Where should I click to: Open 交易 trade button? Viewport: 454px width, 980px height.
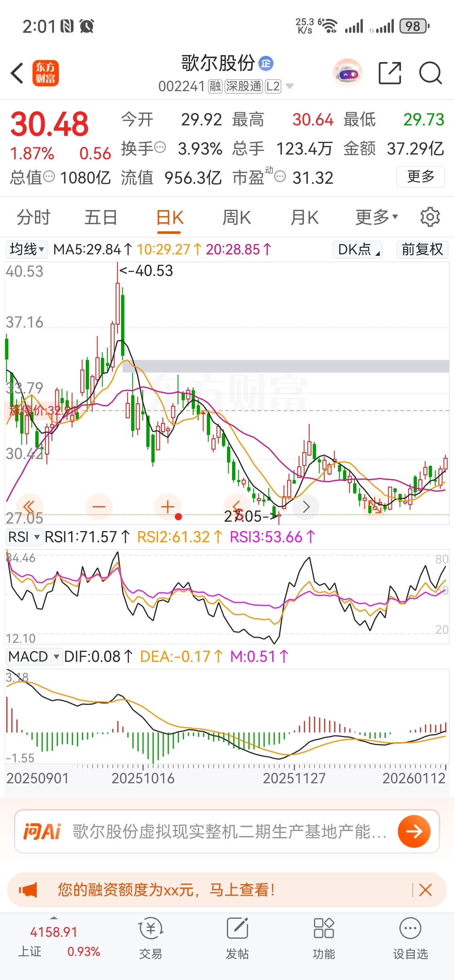click(151, 938)
